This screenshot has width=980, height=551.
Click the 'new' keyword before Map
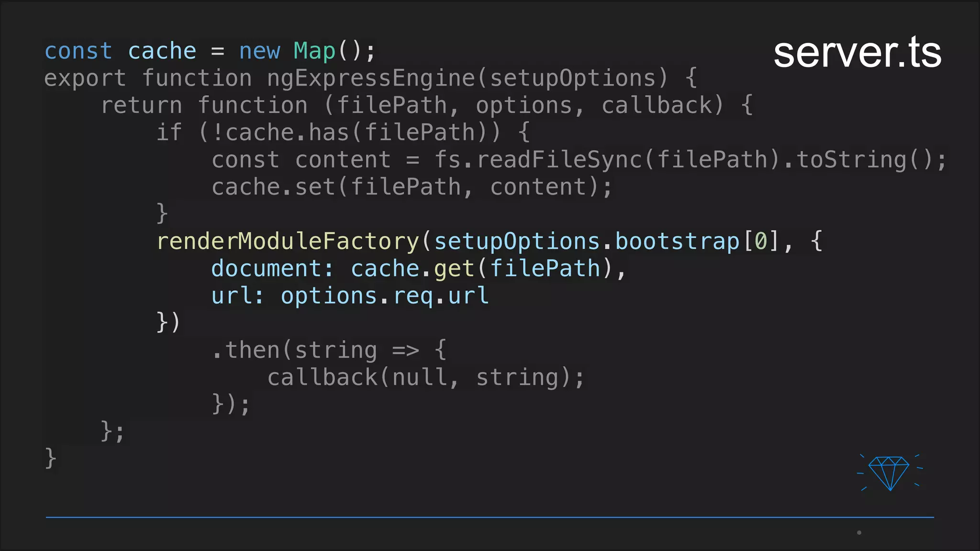(259, 51)
